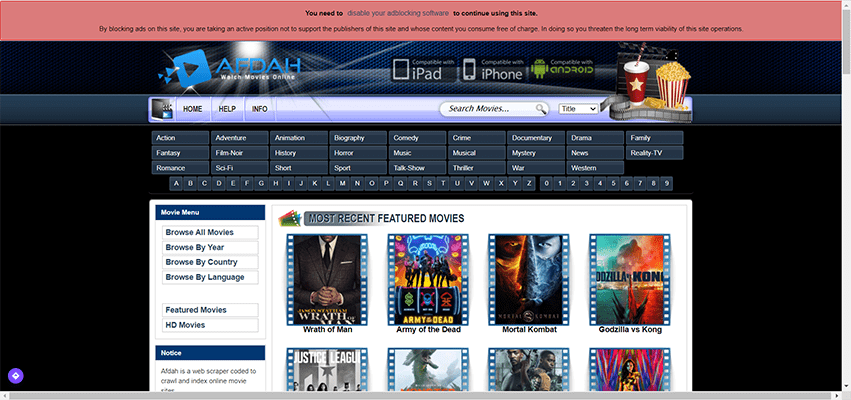
Task: Select the Documentary genre
Action: 536,138
